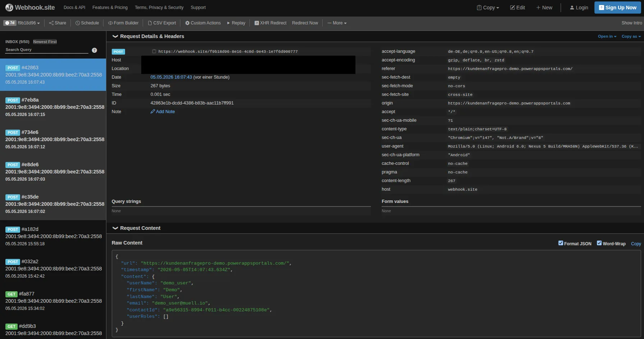The height and width of the screenshot is (339, 644).
Task: Click the Size value 267 bytes
Action: [160, 86]
